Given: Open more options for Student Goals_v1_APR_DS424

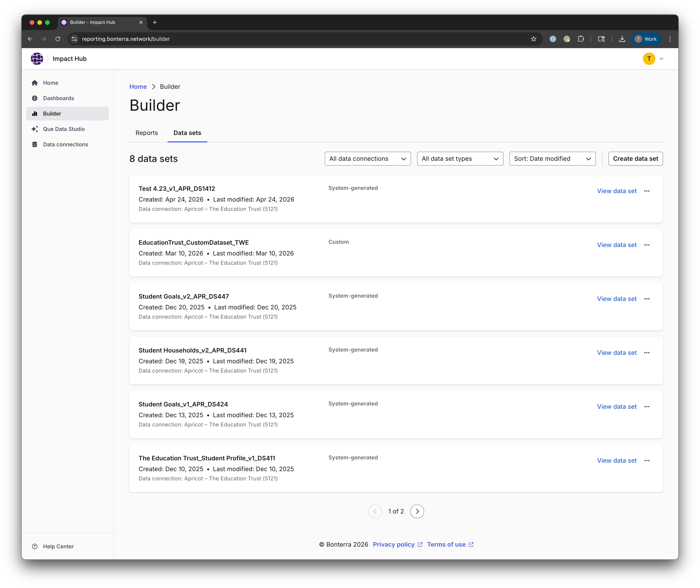Looking at the screenshot, I should (647, 407).
